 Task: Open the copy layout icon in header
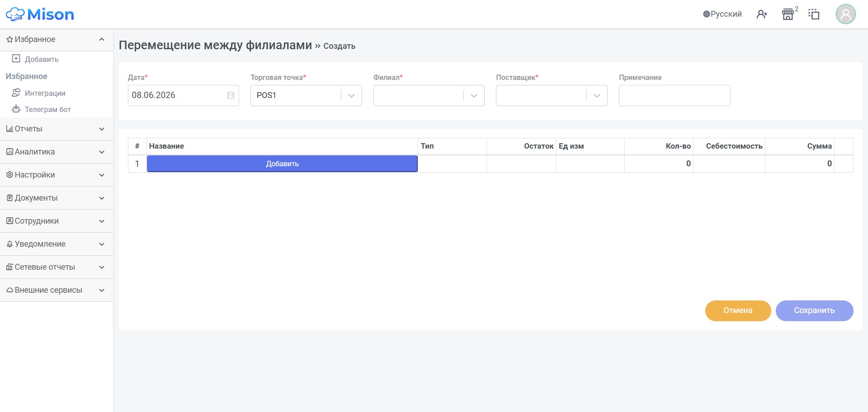814,14
